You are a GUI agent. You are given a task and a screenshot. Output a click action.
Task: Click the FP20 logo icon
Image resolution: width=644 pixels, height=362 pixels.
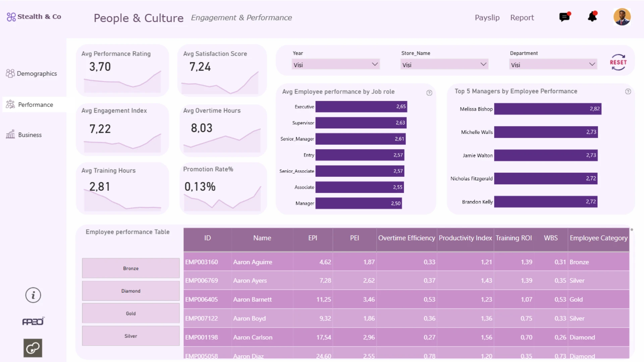[x=33, y=321]
